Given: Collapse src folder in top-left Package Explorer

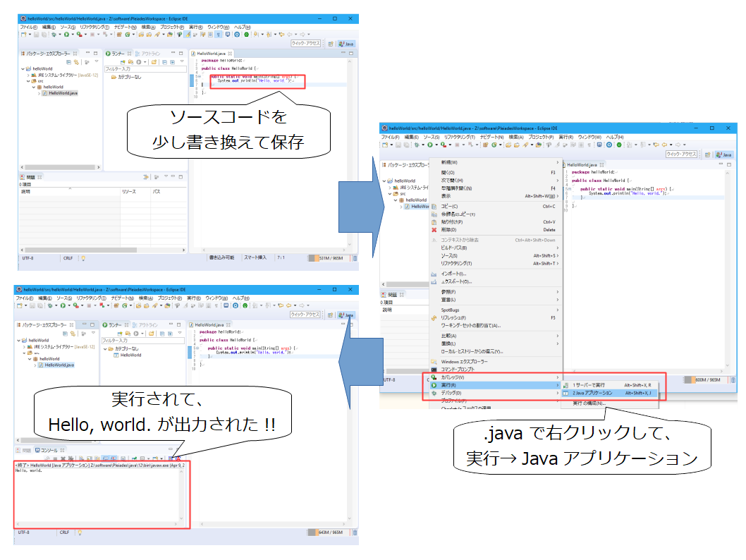Looking at the screenshot, I should click(28, 81).
